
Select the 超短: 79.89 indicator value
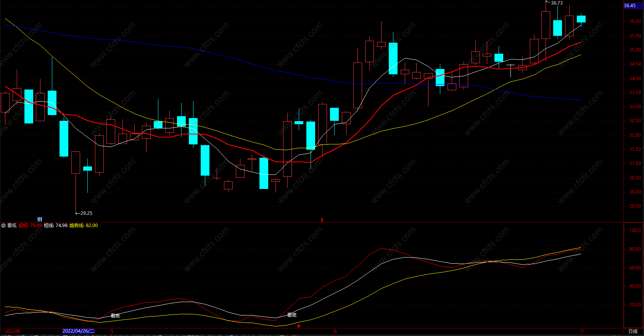30,226
